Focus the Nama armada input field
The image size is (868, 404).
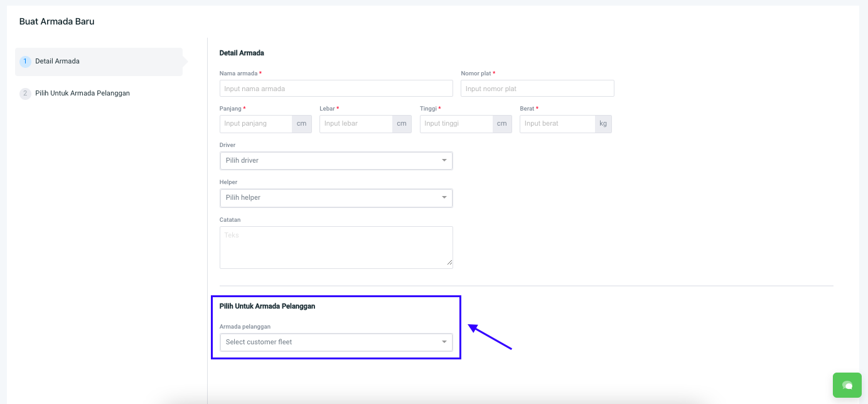[x=336, y=89]
